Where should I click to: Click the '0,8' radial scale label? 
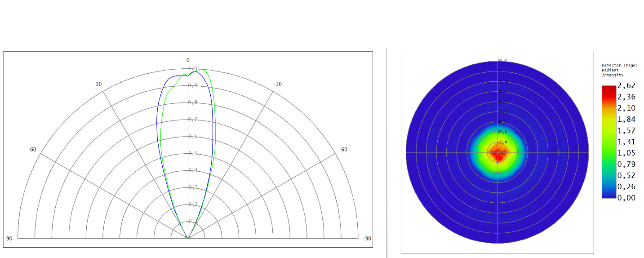point(192,102)
